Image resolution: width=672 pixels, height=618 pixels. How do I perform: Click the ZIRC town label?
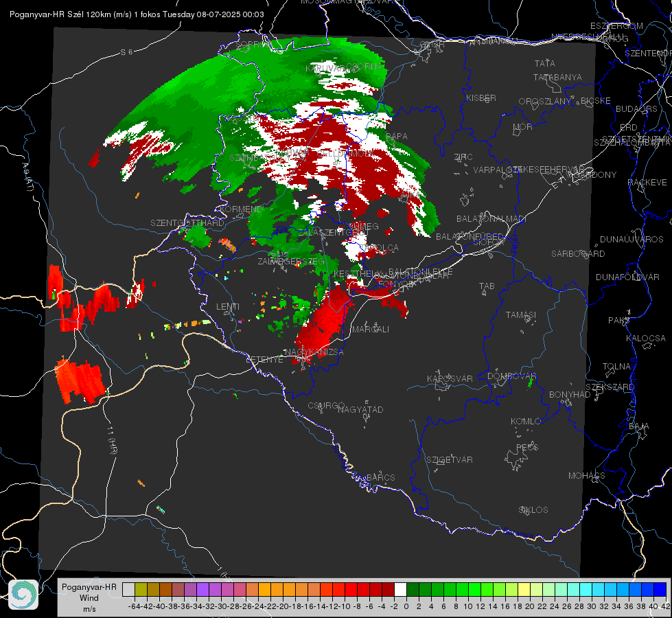463,157
